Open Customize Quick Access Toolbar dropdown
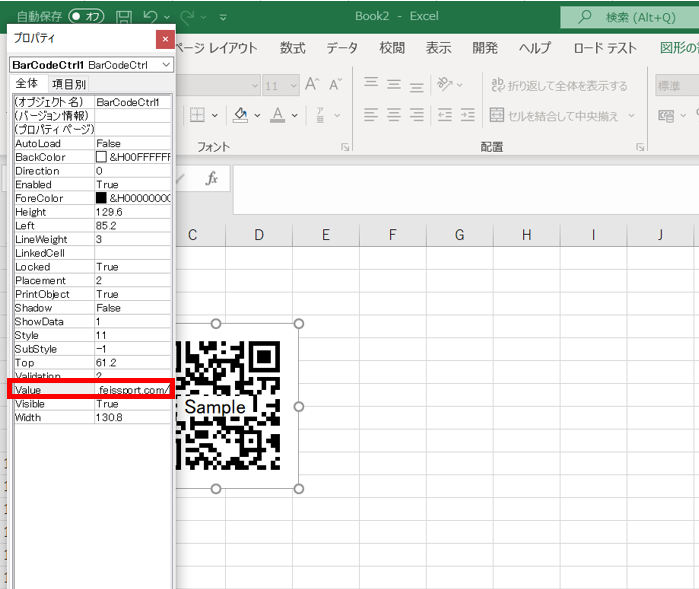The width and height of the screenshot is (699, 589). (x=223, y=17)
